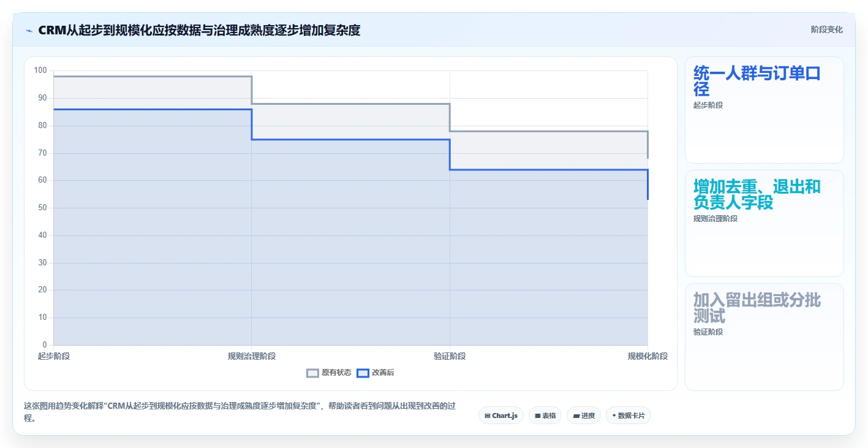
Task: Open the 统一人群与订单口径 card
Action: point(764,110)
